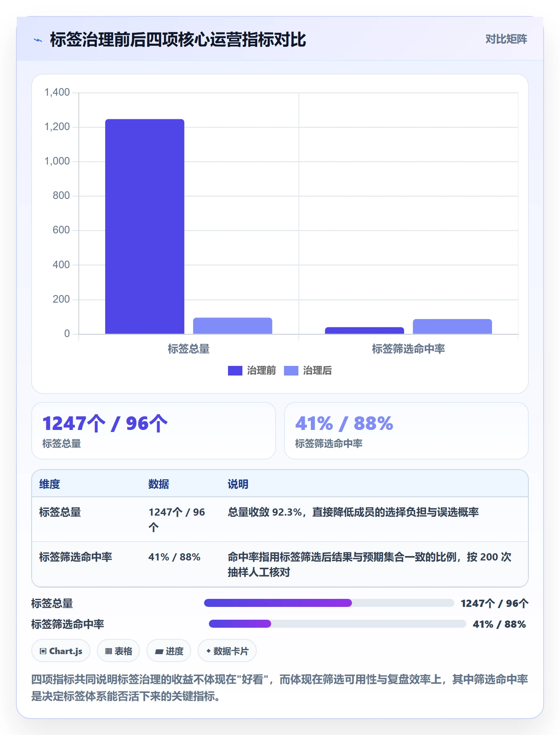
Task: Click the 表格 tag chip
Action: (118, 651)
